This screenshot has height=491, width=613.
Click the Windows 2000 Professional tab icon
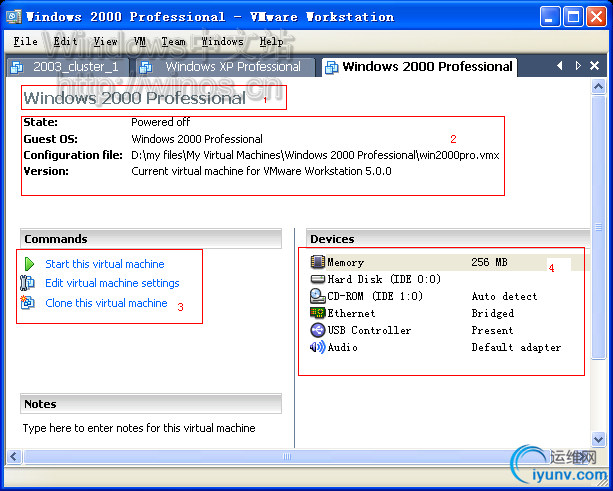(332, 67)
